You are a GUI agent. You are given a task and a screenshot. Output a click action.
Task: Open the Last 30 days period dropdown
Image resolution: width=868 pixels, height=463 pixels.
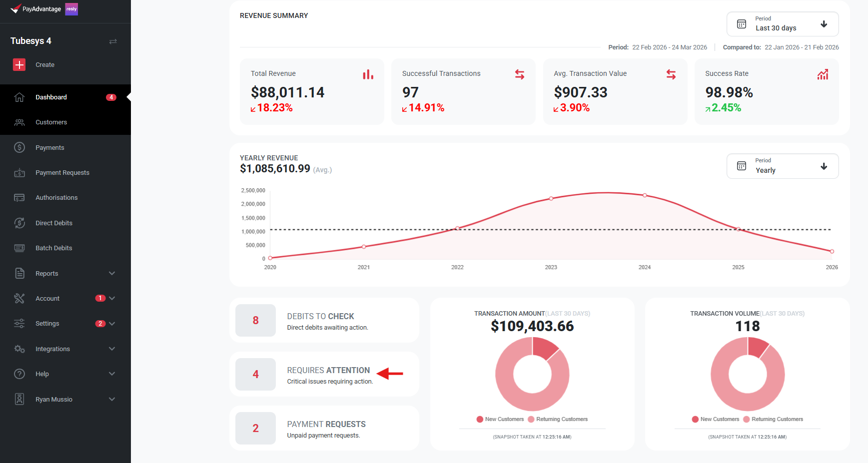pos(782,24)
